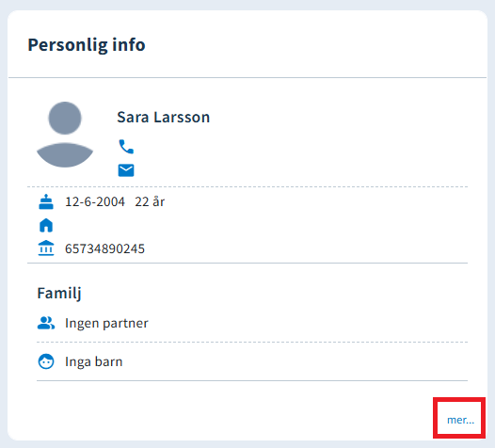Image resolution: width=495 pixels, height=448 pixels.
Task: Select the name Sara Larsson
Action: point(163,117)
